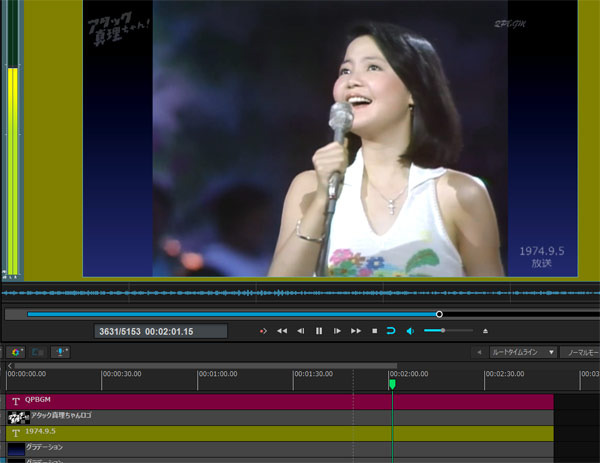Click the T icon on 1974.9.5 layer
The width and height of the screenshot is (600, 463).
[16, 434]
